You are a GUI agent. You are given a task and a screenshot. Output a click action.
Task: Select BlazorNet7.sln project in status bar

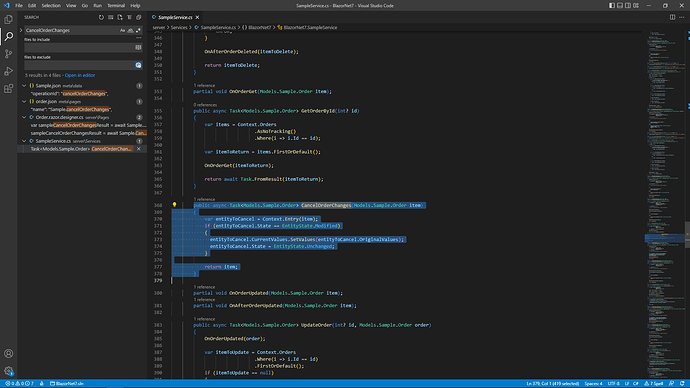(x=67, y=384)
